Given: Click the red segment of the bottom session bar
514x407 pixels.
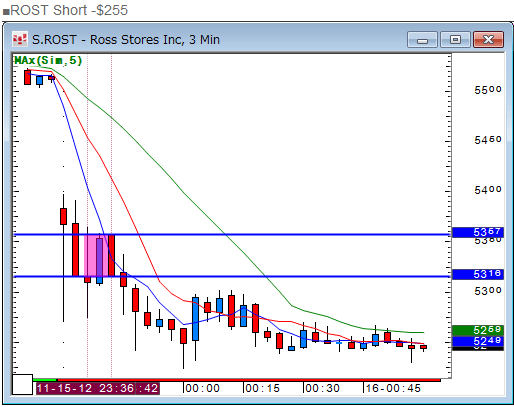Looking at the screenshot, I should [249, 380].
